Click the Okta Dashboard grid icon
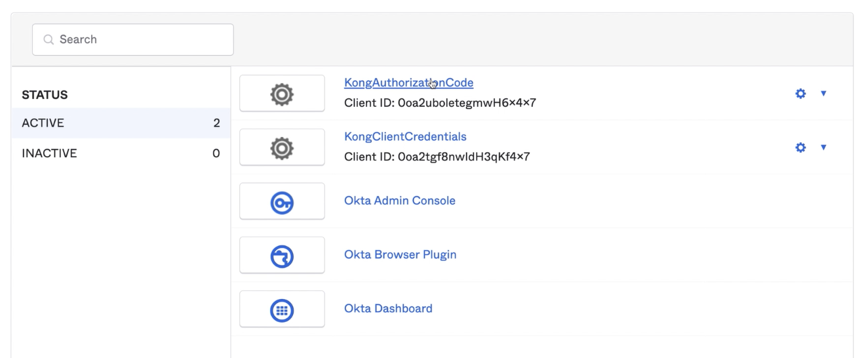This screenshot has height=358, width=868. coord(282,309)
